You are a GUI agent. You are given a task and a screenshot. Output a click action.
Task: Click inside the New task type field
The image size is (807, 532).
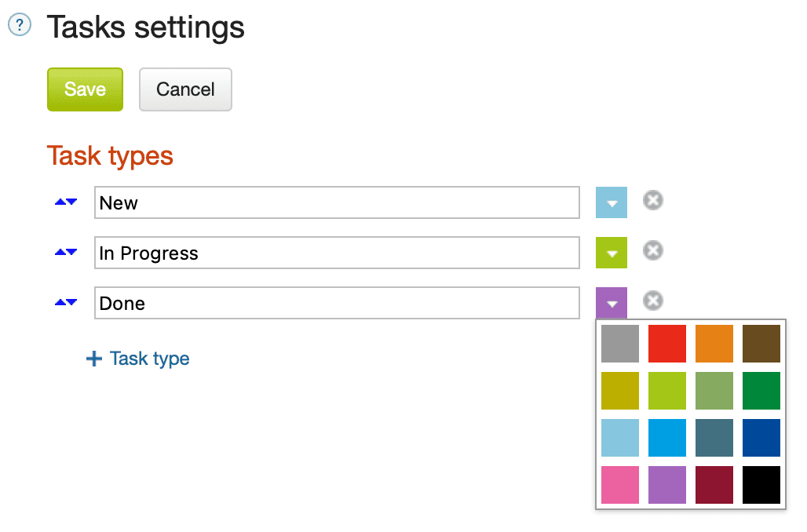click(338, 202)
